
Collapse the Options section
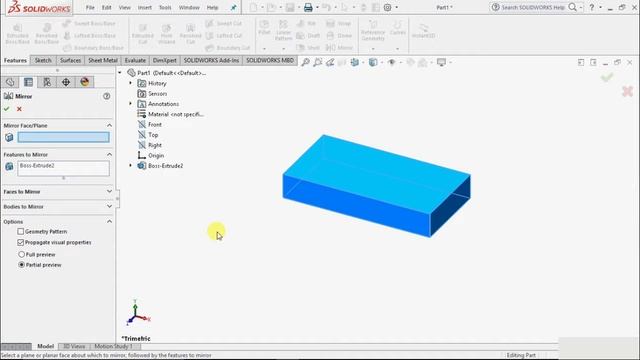tap(109, 222)
